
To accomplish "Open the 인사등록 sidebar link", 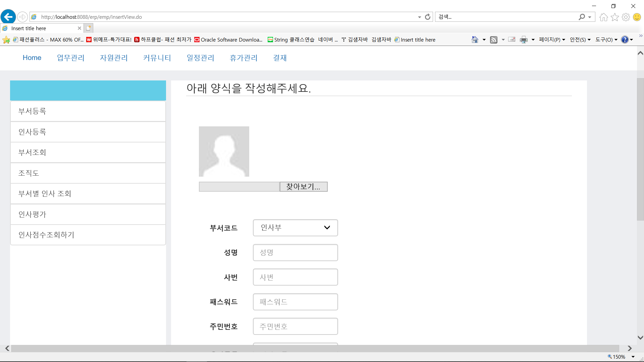I will coord(88,132).
